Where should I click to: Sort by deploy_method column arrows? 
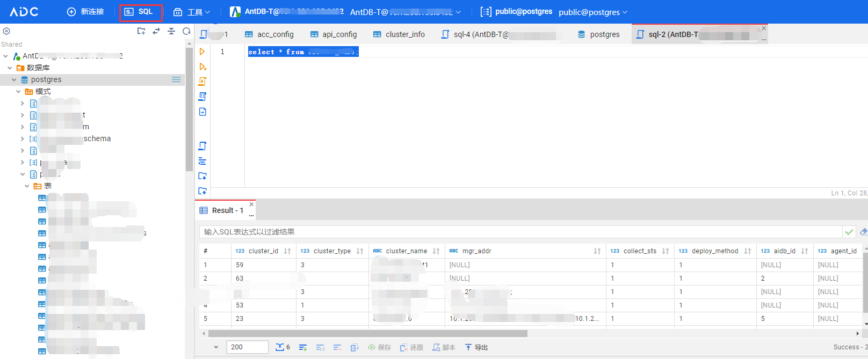[748, 251]
